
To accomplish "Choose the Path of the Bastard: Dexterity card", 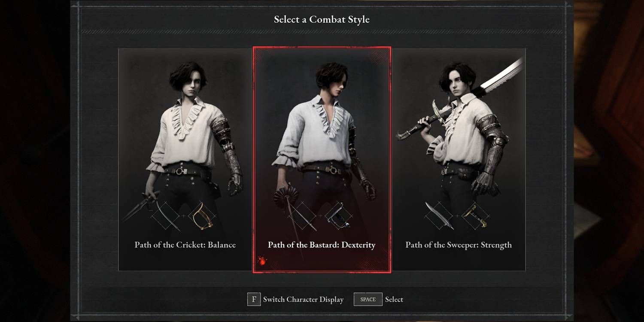I will 322,160.
